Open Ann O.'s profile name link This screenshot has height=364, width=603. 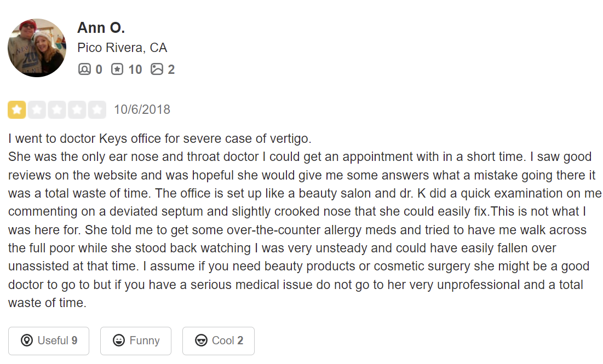click(101, 27)
